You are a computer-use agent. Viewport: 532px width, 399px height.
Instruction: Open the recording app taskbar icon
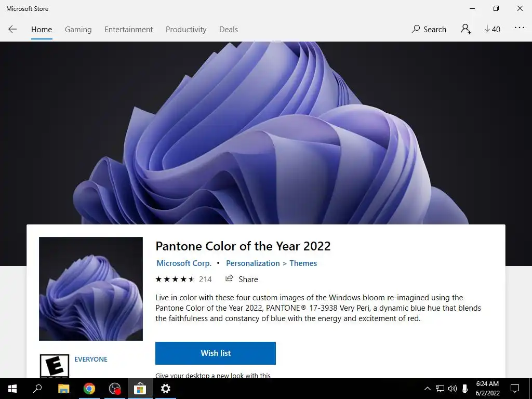pos(115,389)
